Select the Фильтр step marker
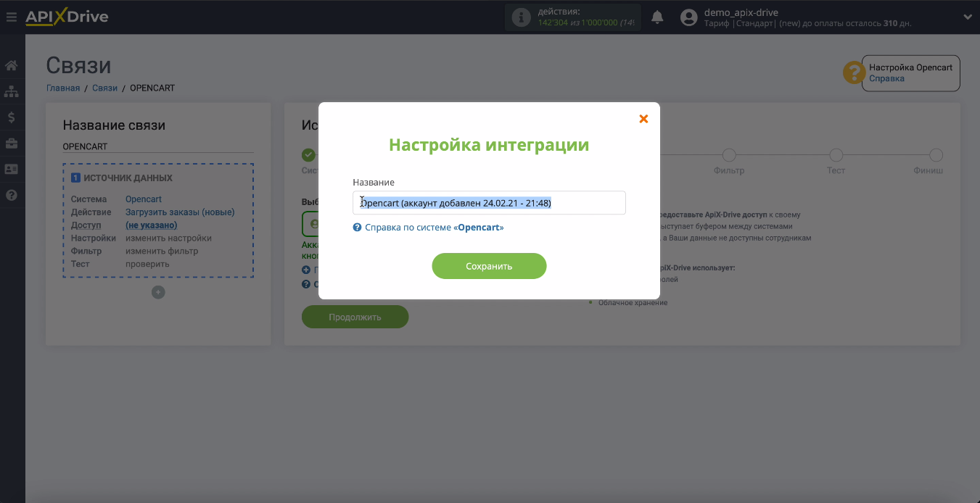The image size is (980, 503). click(729, 155)
